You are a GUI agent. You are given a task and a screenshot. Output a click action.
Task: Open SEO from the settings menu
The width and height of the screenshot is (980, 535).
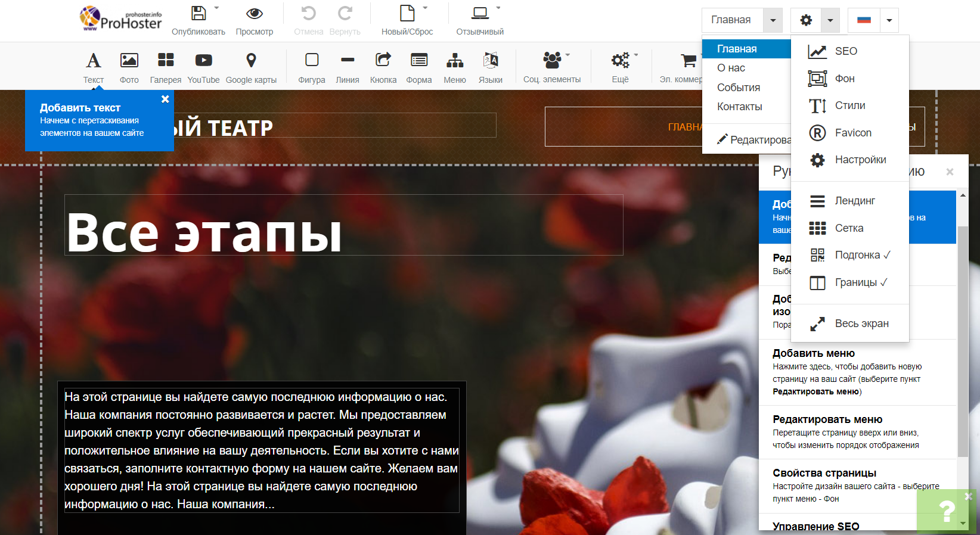(845, 51)
